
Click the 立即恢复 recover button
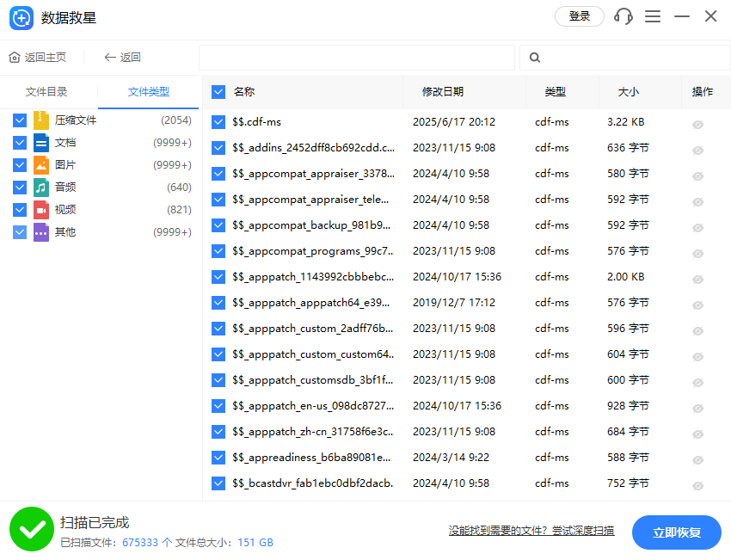click(x=677, y=532)
